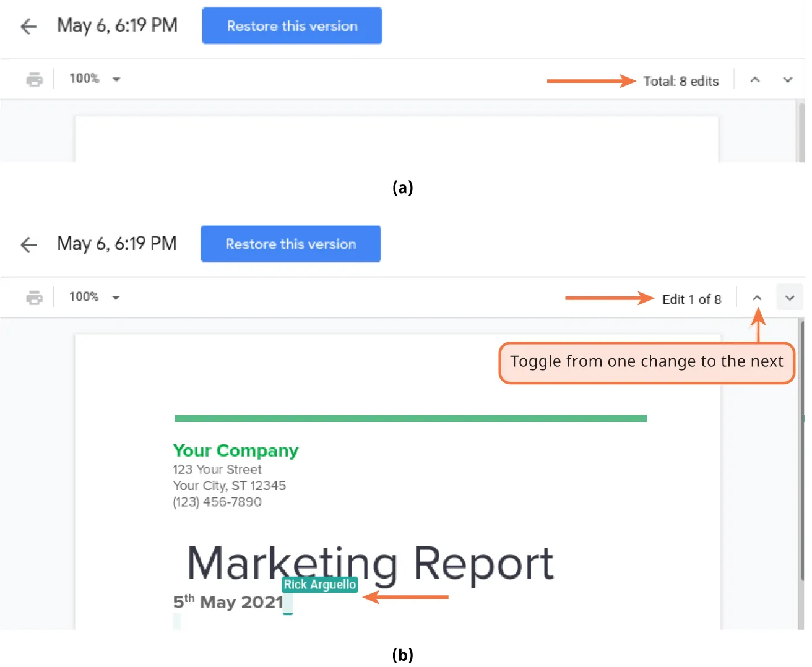Go to previous edit using up chevron beside 'Total: 8 edits'

click(x=755, y=80)
